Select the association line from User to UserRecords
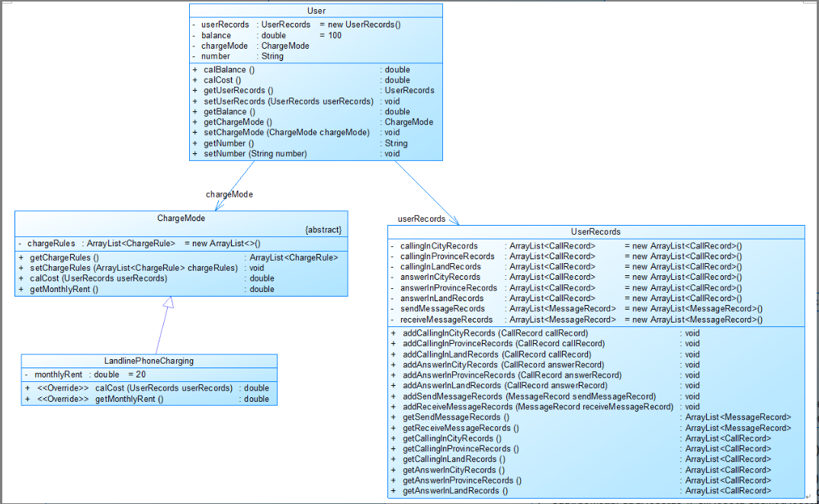The width and height of the screenshot is (819, 504). [426, 192]
